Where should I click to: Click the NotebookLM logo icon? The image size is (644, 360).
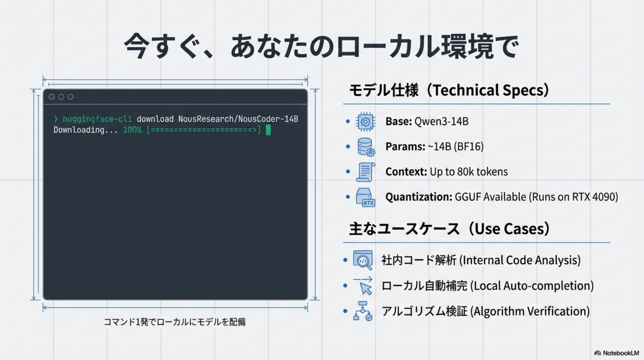[x=597, y=353]
